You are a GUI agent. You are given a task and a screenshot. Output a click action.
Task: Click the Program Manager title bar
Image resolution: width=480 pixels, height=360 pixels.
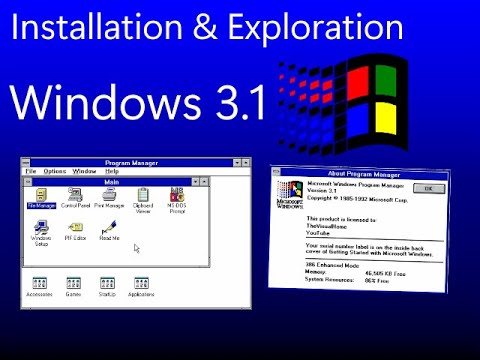click(131, 163)
